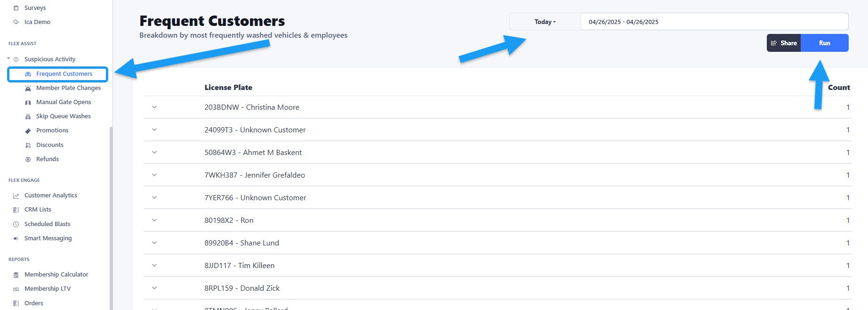Open Membership LTV report
868x310 pixels.
click(x=48, y=289)
